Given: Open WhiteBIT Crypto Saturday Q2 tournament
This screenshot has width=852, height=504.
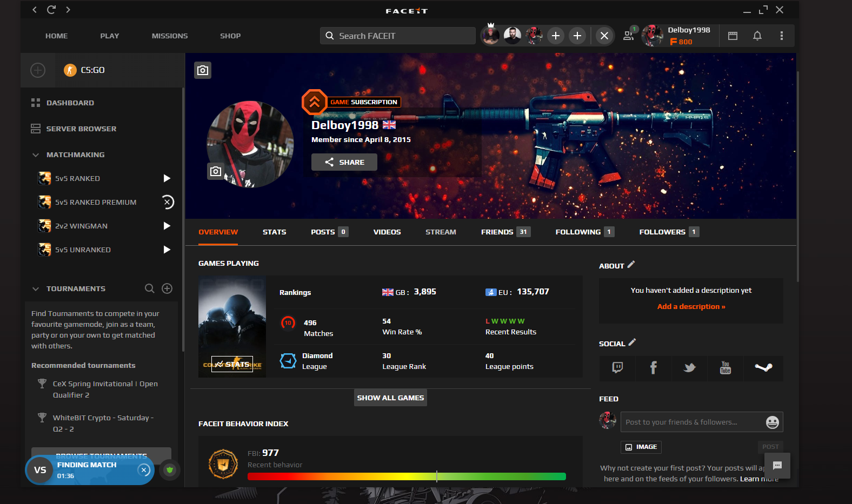Looking at the screenshot, I should point(103,424).
